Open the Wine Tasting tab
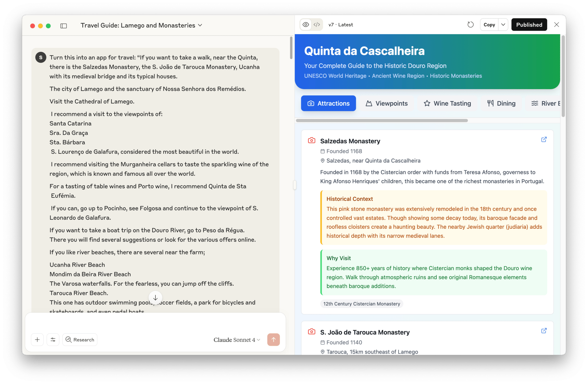Viewport: 588px width, 384px height. [x=447, y=104]
